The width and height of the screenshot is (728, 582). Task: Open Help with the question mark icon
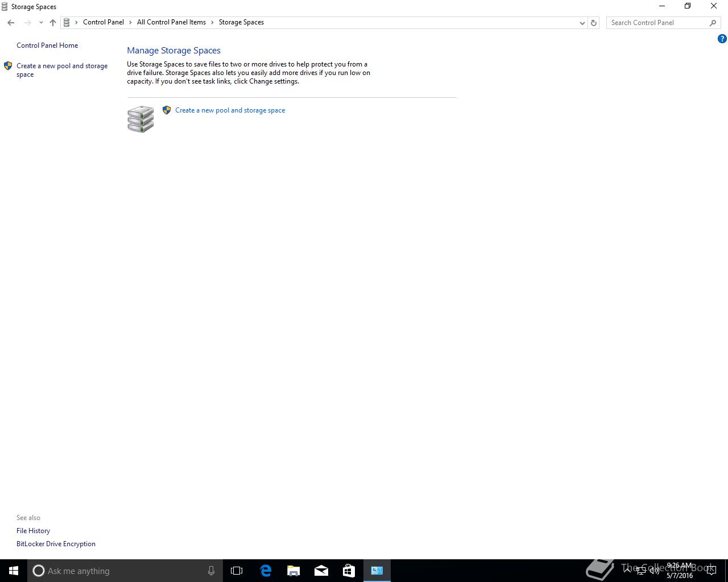(722, 39)
